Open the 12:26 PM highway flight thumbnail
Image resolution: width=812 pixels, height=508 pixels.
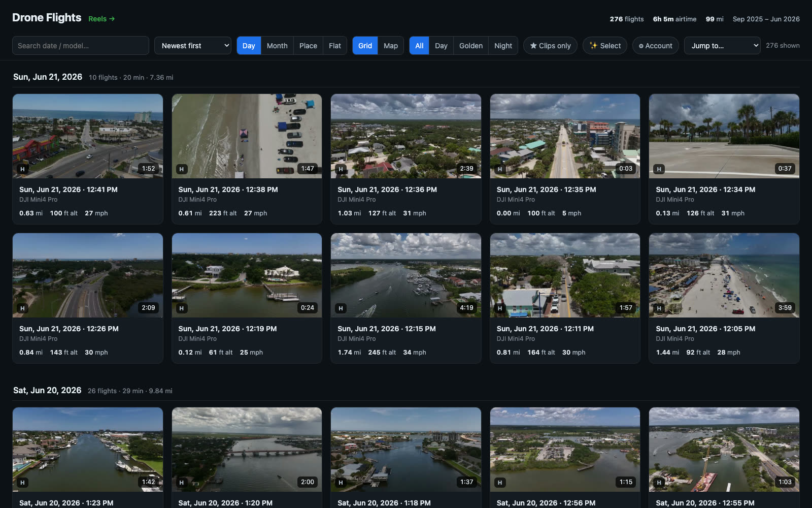pyautogui.click(x=88, y=275)
